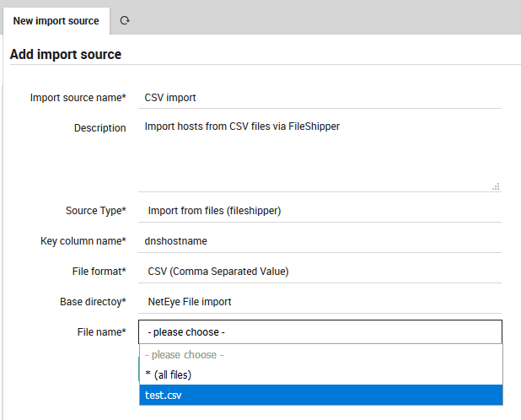Switch to the New import source tab
The width and height of the screenshot is (521, 420).
56,20
